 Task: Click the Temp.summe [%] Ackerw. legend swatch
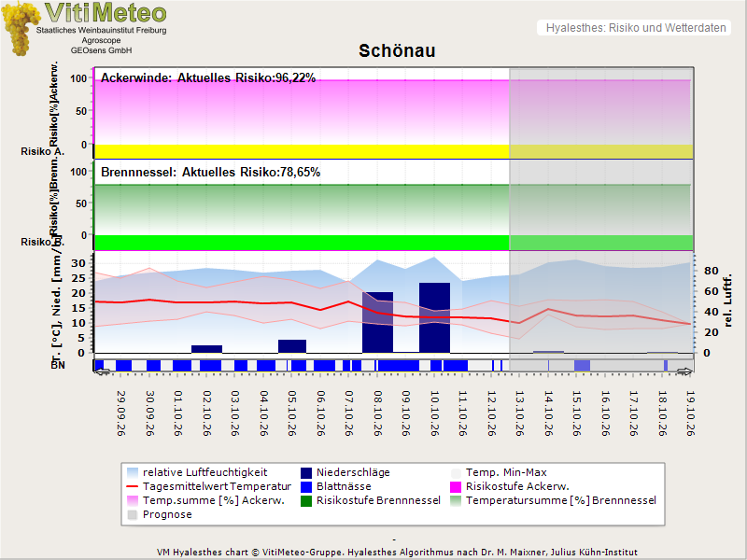coord(133,500)
